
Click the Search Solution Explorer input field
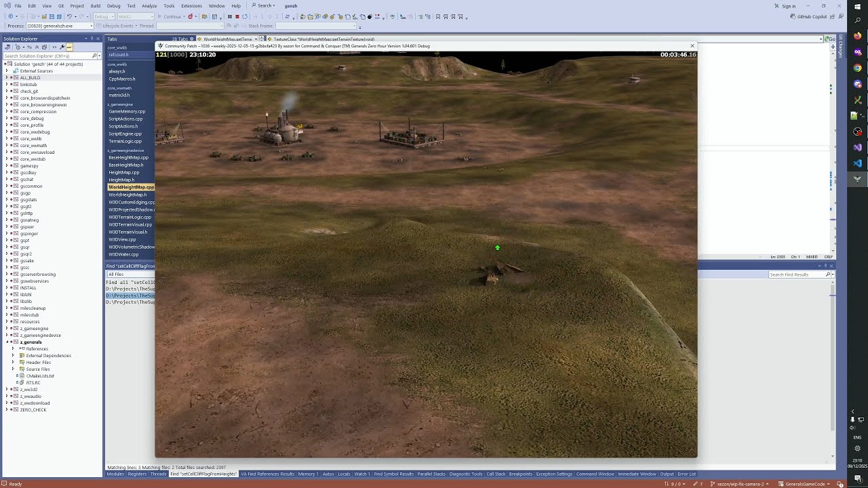pos(47,56)
